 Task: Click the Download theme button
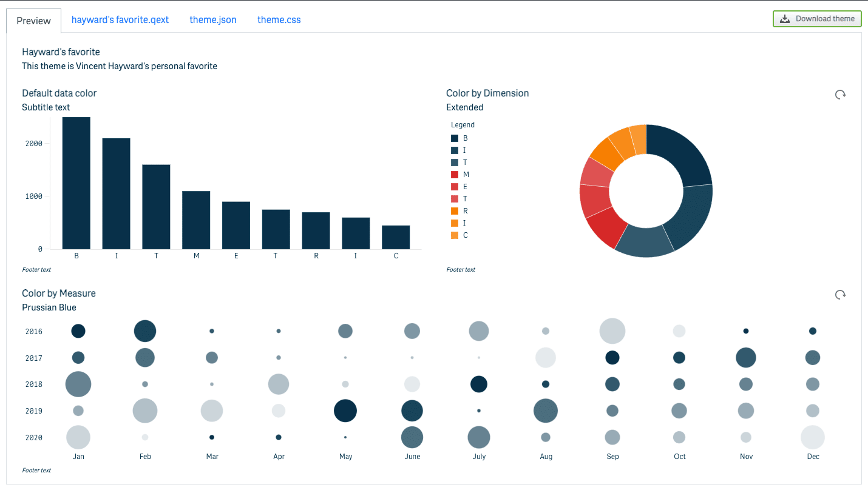coord(817,19)
